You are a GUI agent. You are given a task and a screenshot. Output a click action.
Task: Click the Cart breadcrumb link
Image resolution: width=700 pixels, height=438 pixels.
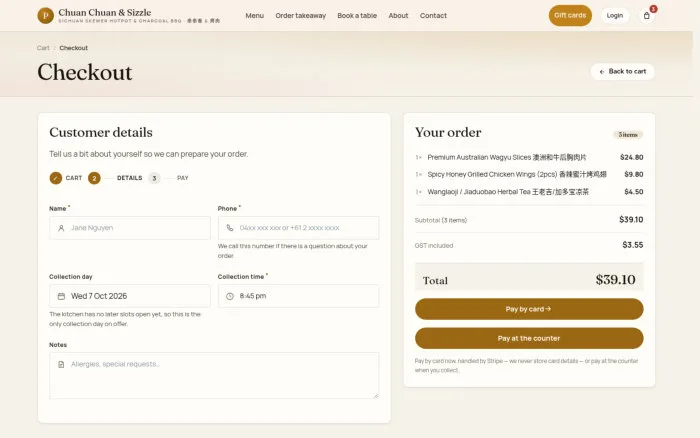43,48
